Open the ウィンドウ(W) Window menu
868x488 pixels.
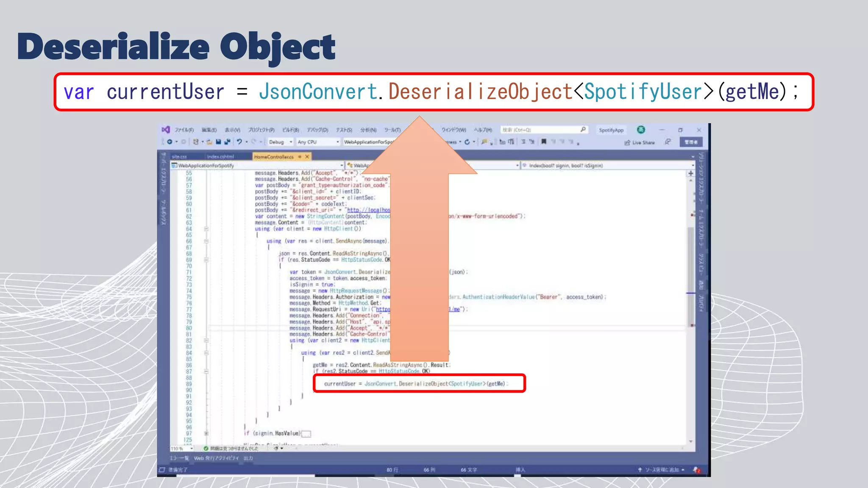(453, 130)
